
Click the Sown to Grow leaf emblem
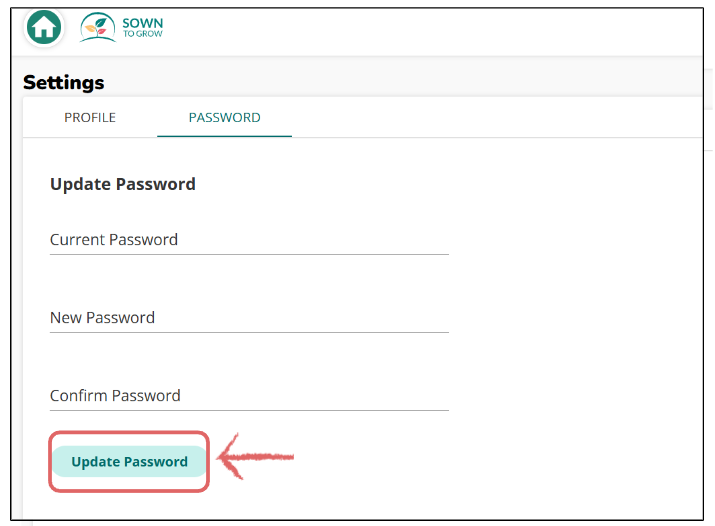click(x=98, y=27)
